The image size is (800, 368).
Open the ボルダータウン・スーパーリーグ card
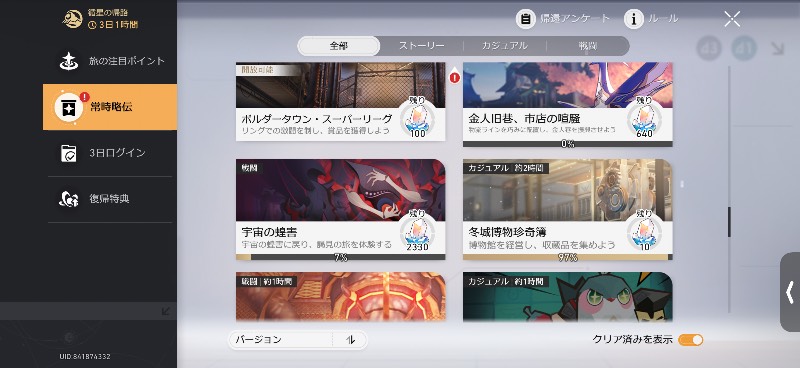[340, 102]
